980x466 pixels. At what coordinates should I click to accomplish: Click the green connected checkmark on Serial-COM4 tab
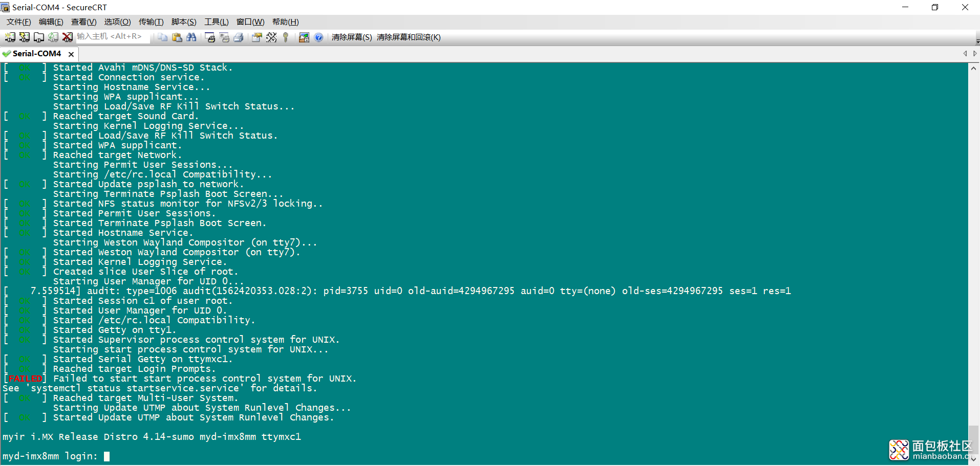[7, 54]
